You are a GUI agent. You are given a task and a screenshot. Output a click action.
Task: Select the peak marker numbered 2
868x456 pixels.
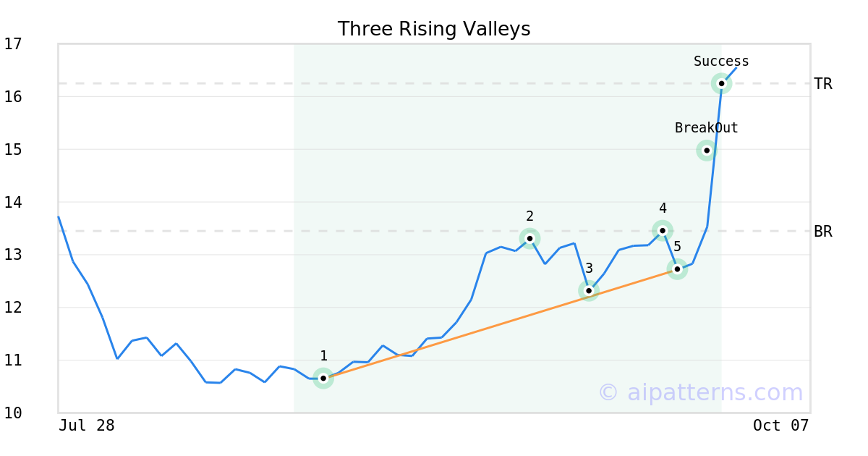[529, 238]
